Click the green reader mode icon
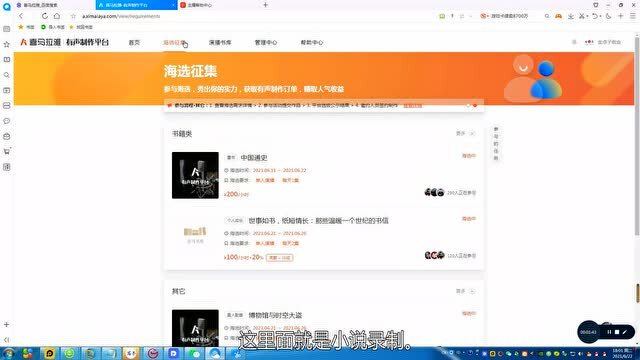640x360 pixels. pos(442,16)
